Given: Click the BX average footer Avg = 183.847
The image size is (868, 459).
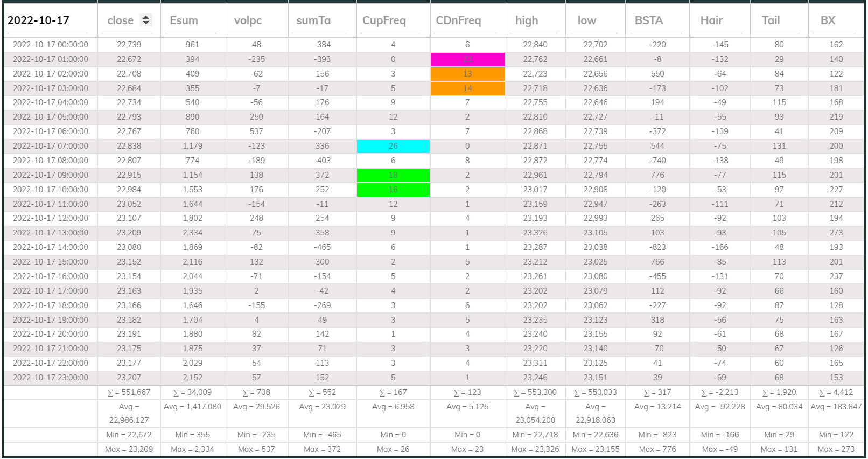Looking at the screenshot, I should (x=836, y=407).
